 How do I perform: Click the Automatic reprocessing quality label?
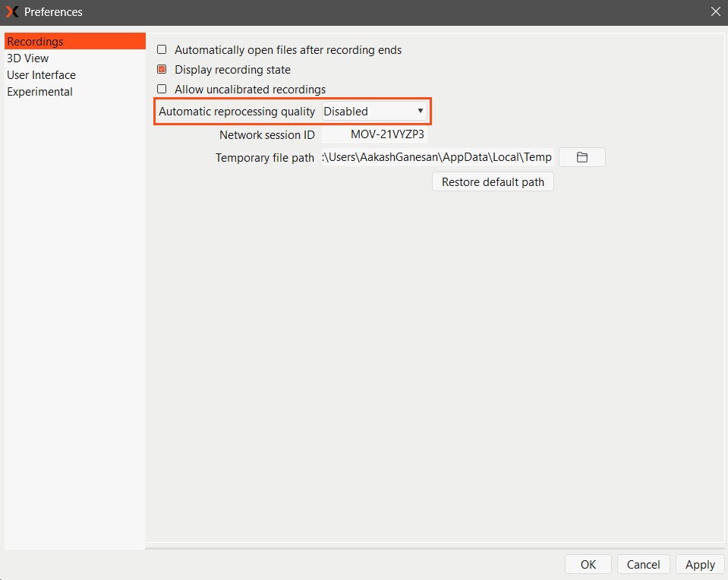(x=237, y=112)
